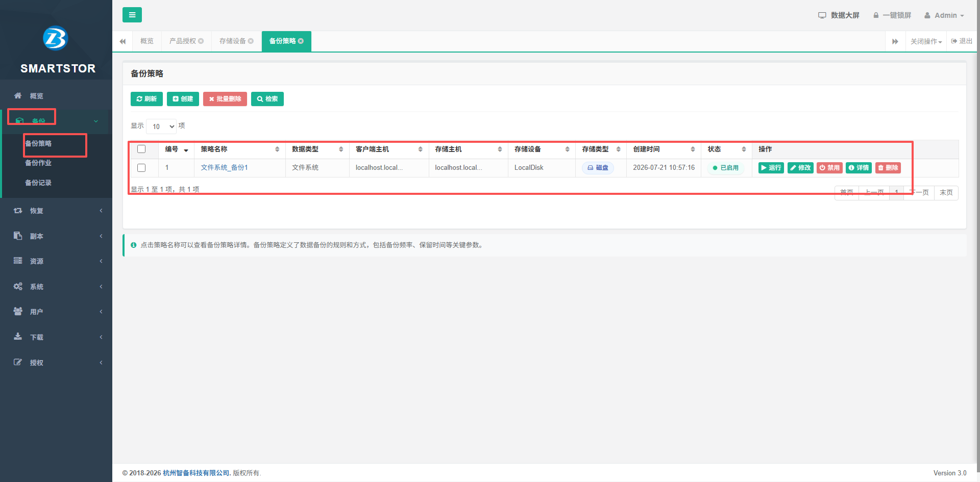The height and width of the screenshot is (482, 980).
Task: Check the row 1 policy checkbox
Action: (x=141, y=168)
